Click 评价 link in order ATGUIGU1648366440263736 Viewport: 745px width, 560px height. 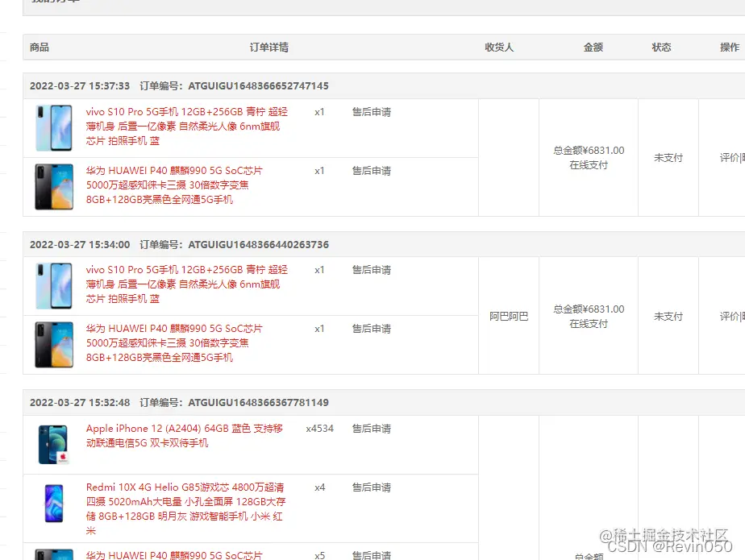pos(730,317)
